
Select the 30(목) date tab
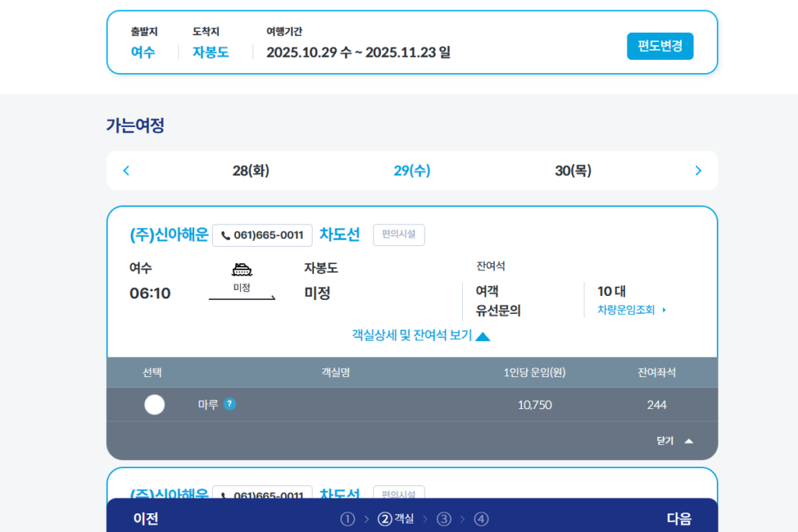tap(573, 171)
